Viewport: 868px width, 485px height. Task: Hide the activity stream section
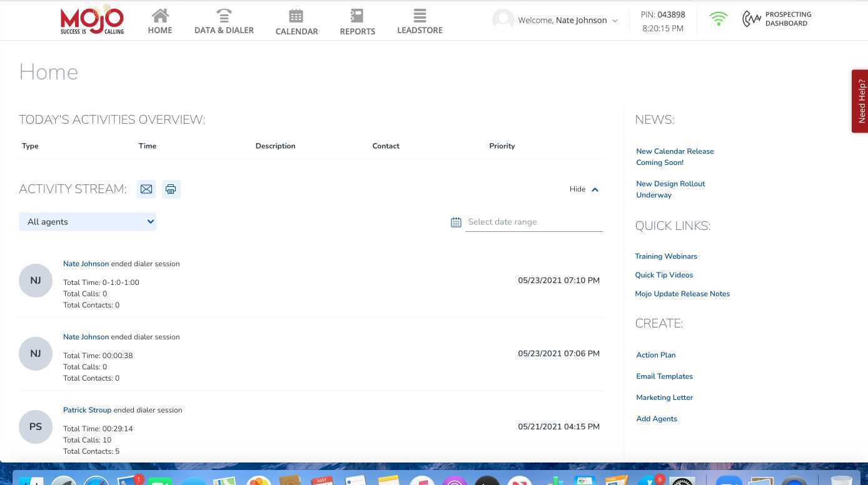pyautogui.click(x=584, y=189)
